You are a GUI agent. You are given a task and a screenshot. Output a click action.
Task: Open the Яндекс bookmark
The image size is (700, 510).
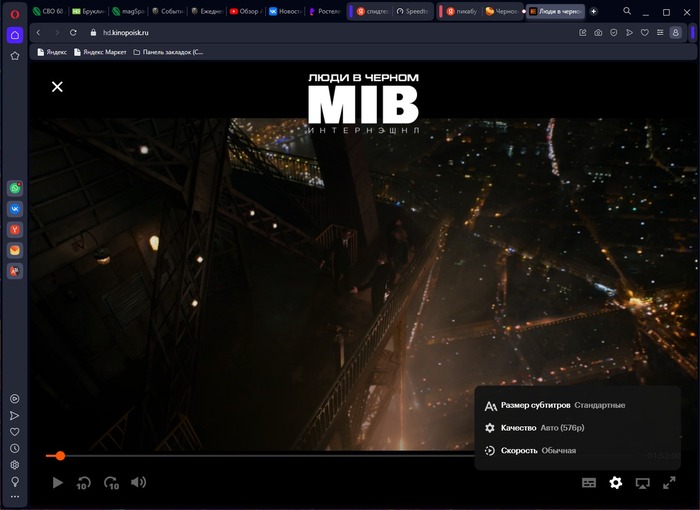pyautogui.click(x=52, y=52)
